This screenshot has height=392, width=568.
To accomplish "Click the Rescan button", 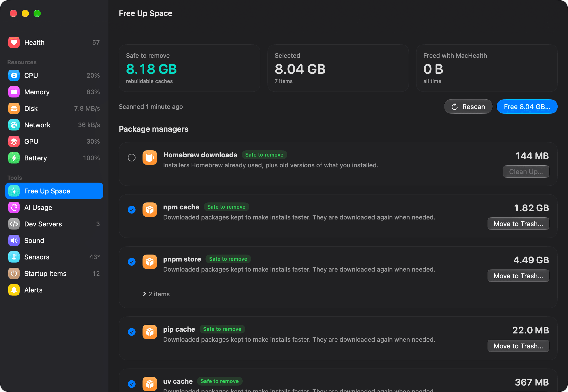I will pos(468,107).
